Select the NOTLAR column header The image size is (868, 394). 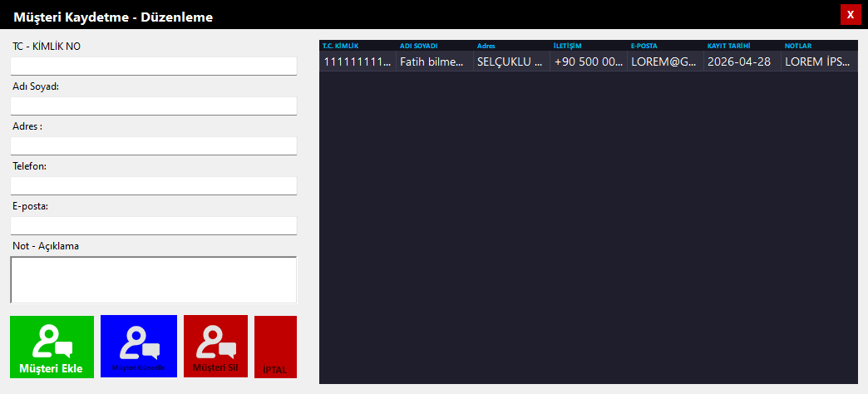[x=819, y=46]
